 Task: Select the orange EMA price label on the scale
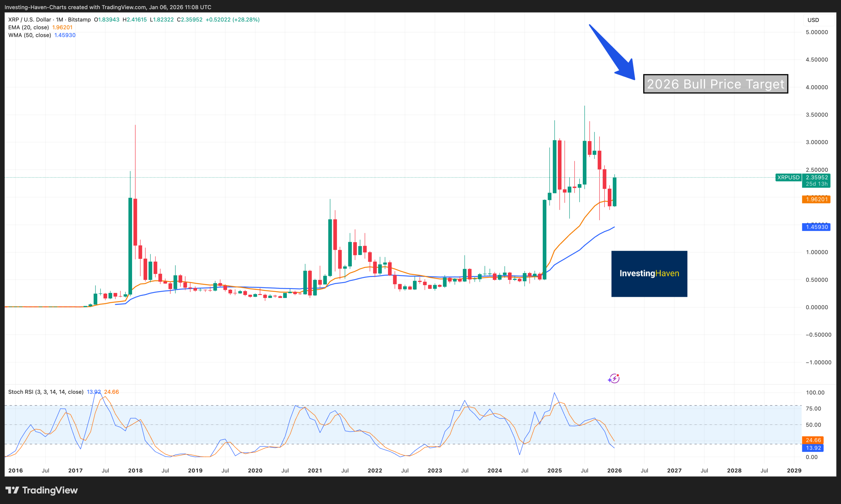click(x=816, y=199)
